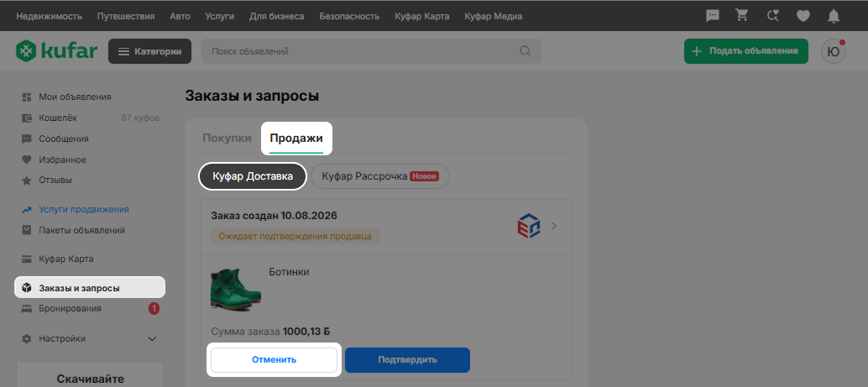Open Авто top menu
Image resolution: width=868 pixels, height=387 pixels.
[x=180, y=16]
